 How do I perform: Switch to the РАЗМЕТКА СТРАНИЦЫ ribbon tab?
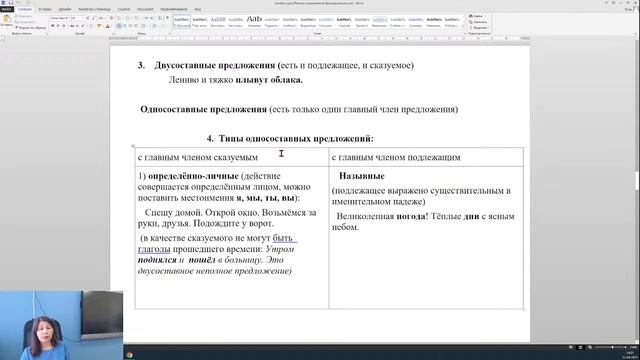94,9
